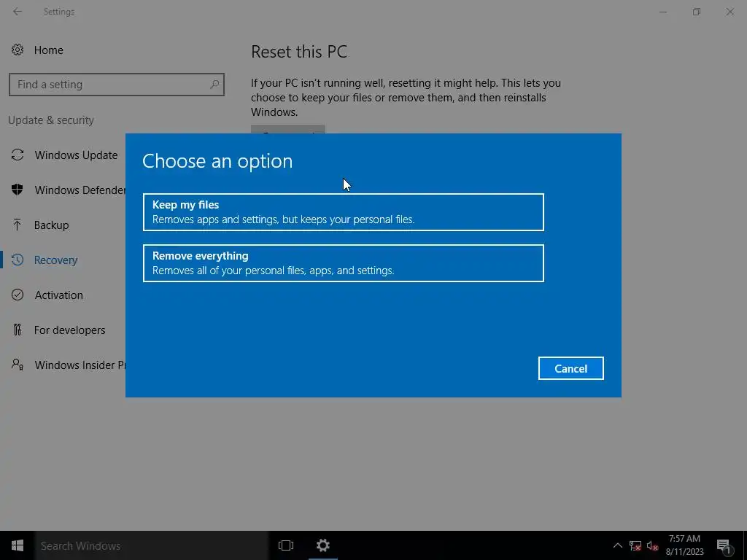Image resolution: width=747 pixels, height=560 pixels.
Task: Click the Search Windows taskbar box
Action: point(152,545)
